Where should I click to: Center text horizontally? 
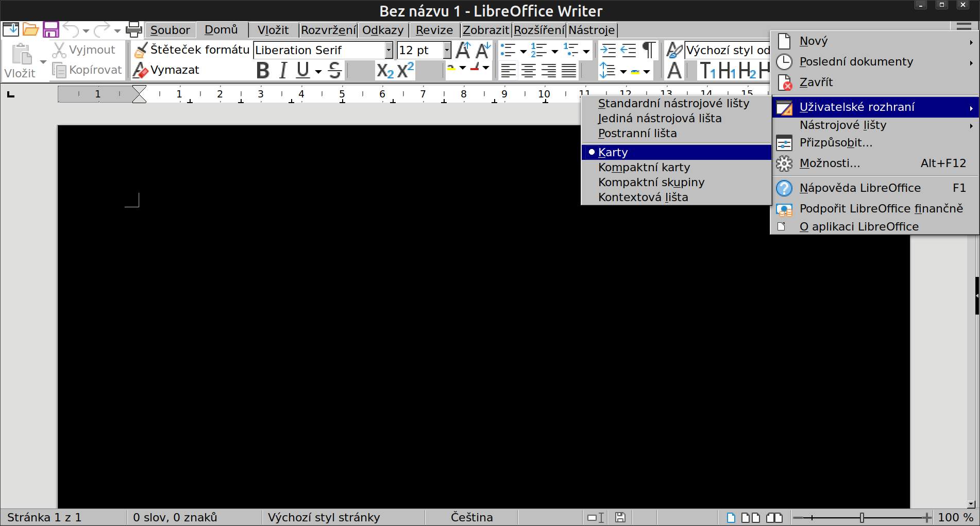tap(529, 70)
